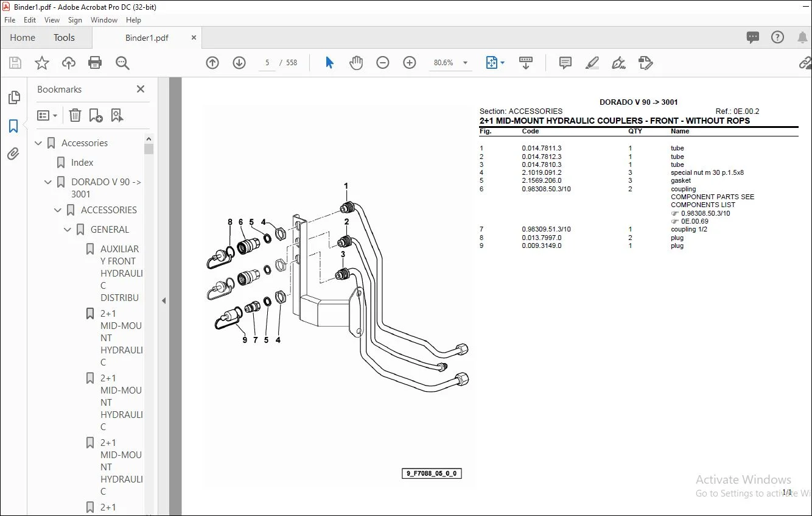The height and width of the screenshot is (516, 812).
Task: Activate the Selection arrow tool
Action: [329, 63]
